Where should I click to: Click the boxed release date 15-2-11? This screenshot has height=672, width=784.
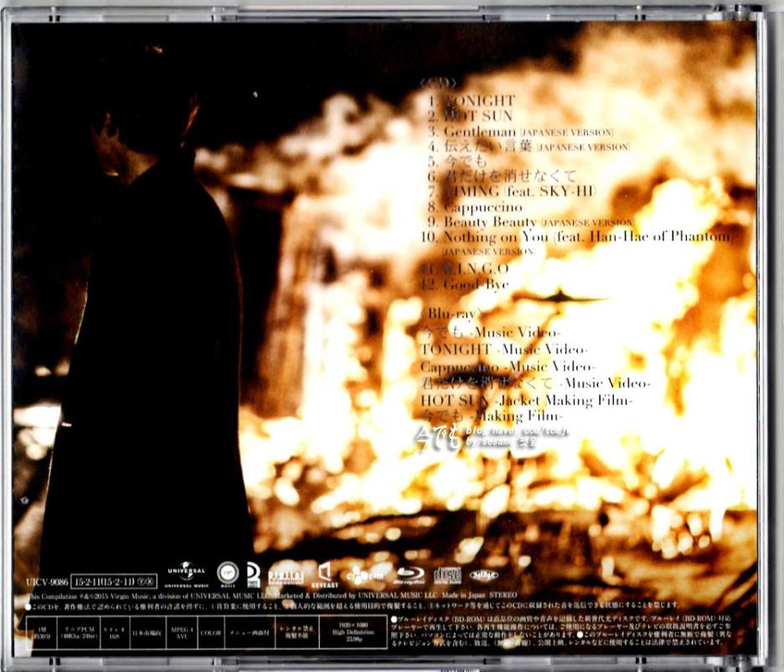click(x=114, y=582)
